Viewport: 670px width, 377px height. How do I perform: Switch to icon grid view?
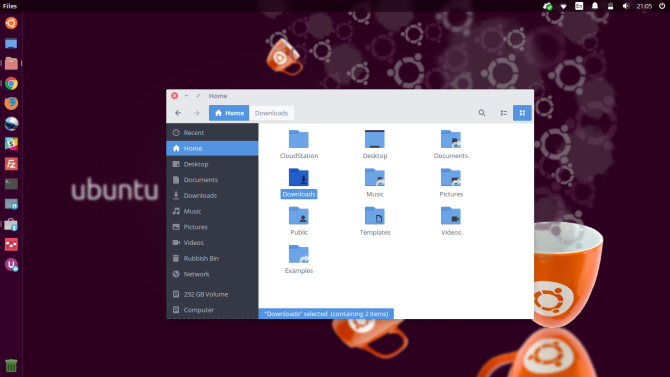pyautogui.click(x=522, y=113)
